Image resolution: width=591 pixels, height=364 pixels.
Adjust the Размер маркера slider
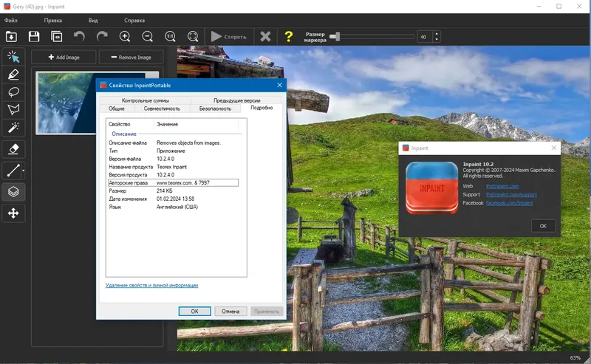(372, 37)
